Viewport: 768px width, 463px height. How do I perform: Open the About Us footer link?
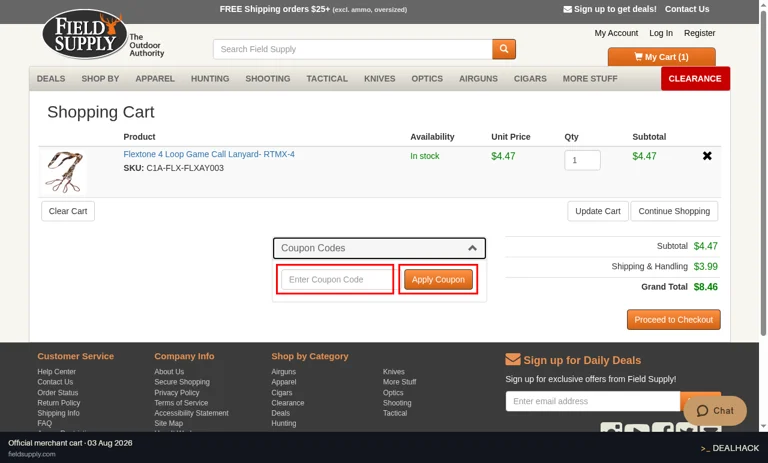169,372
